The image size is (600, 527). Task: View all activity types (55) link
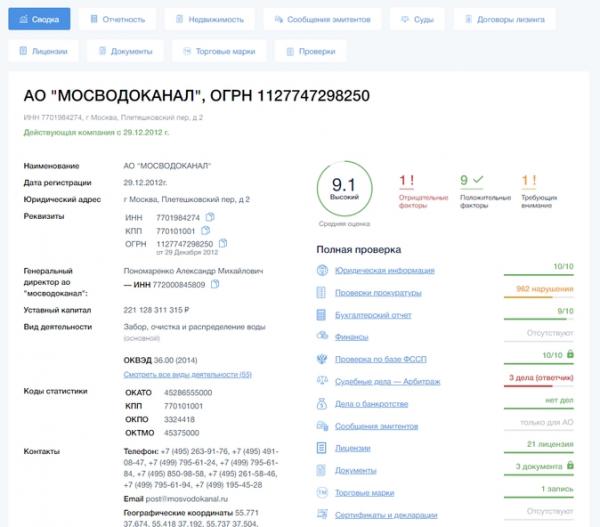pyautogui.click(x=188, y=374)
